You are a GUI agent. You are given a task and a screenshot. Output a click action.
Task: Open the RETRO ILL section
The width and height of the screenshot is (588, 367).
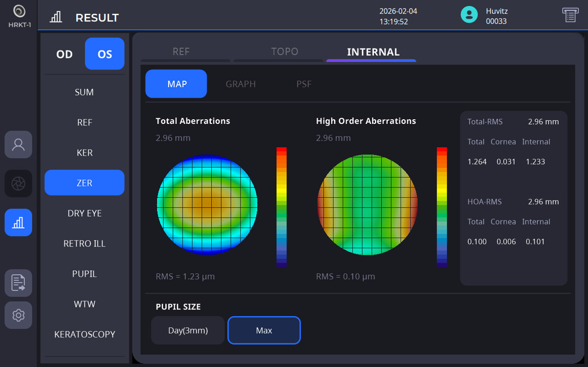click(x=85, y=244)
